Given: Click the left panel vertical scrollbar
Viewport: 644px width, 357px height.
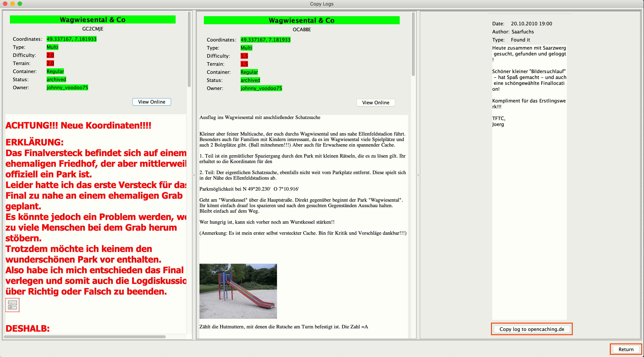Looking at the screenshot, I should [189, 50].
